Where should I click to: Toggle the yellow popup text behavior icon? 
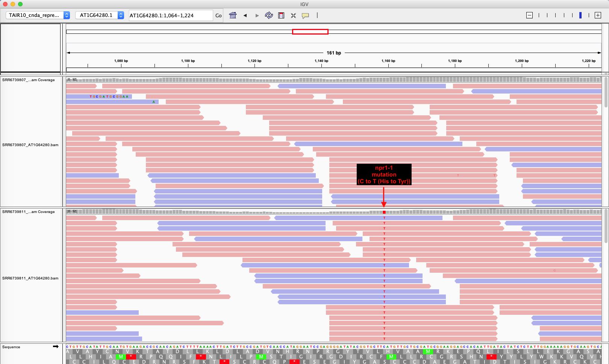point(305,15)
